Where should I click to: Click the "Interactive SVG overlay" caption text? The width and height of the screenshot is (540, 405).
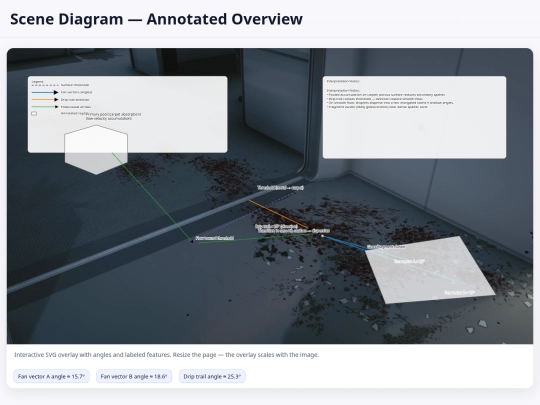click(x=166, y=355)
